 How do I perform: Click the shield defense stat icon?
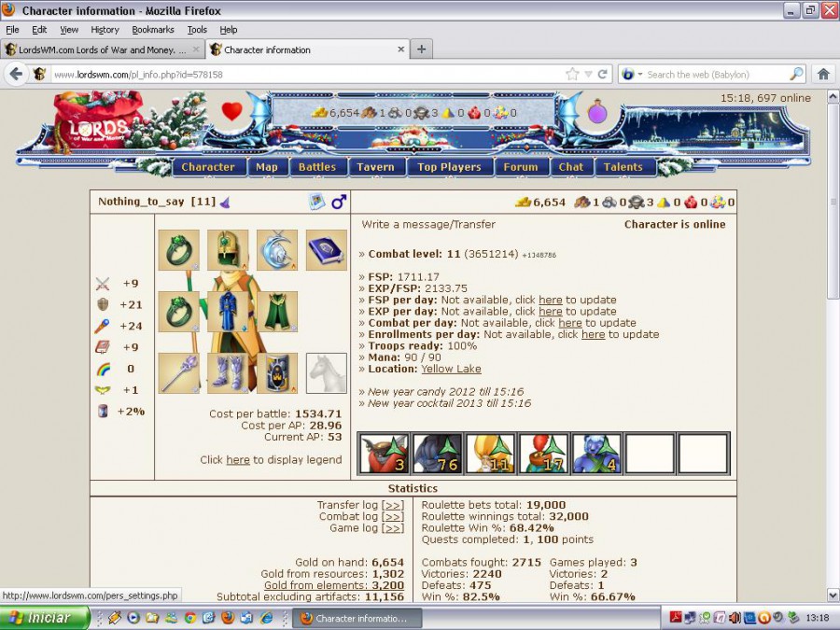pos(103,305)
